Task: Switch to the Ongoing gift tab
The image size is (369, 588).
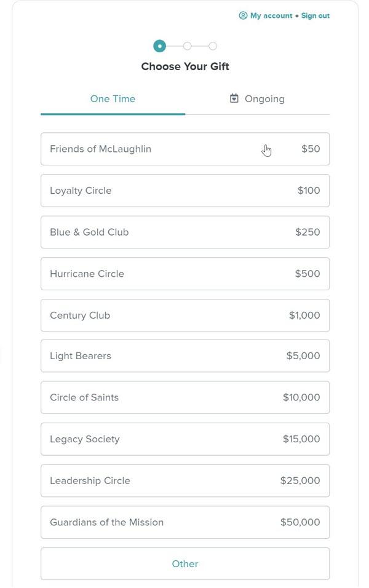Action: pyautogui.click(x=258, y=99)
